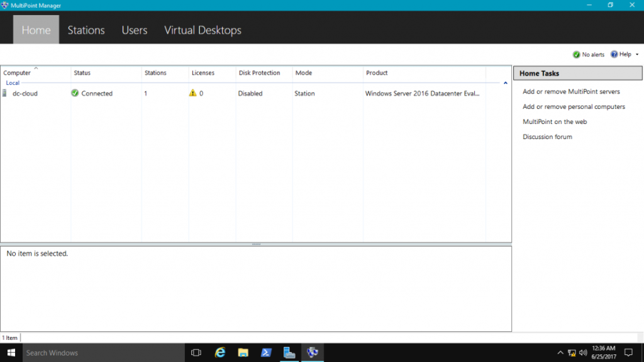Click the Connected status text

[x=97, y=93]
